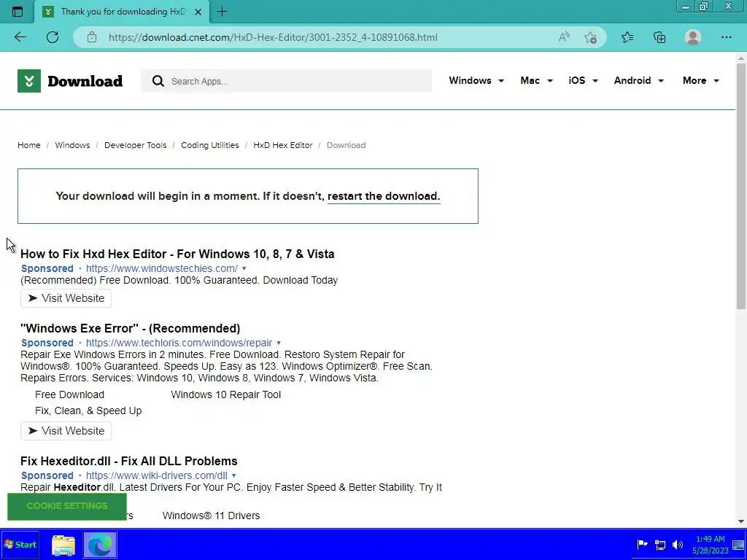Expand the Windows dropdown menu
Viewport: 747px width, 560px height.
[x=476, y=80]
